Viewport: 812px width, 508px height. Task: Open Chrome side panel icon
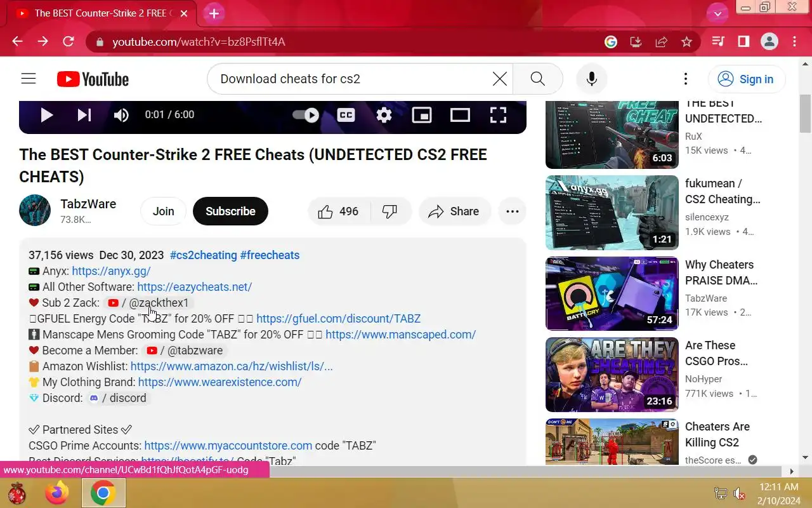(x=743, y=42)
